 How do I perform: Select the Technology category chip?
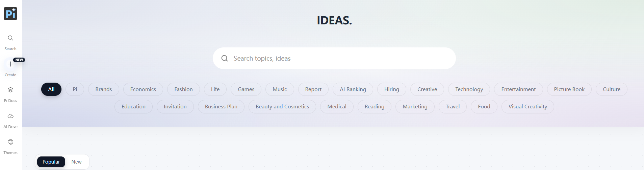pos(469,89)
